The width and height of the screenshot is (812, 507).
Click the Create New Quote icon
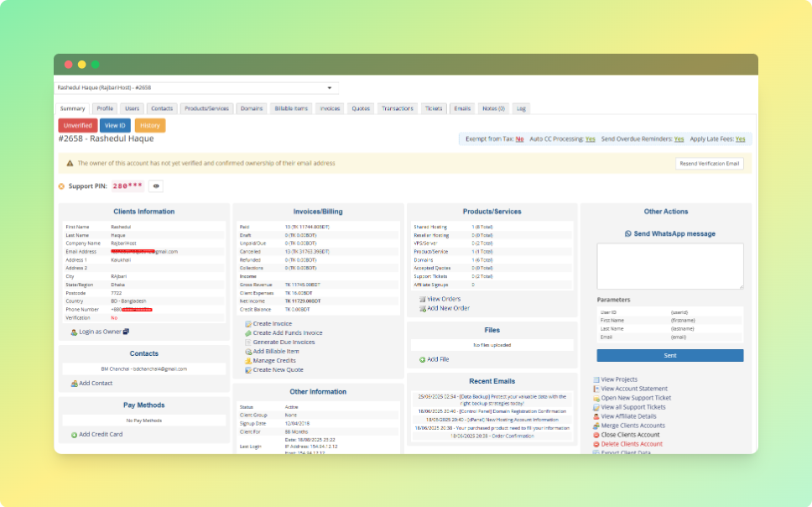pos(248,368)
